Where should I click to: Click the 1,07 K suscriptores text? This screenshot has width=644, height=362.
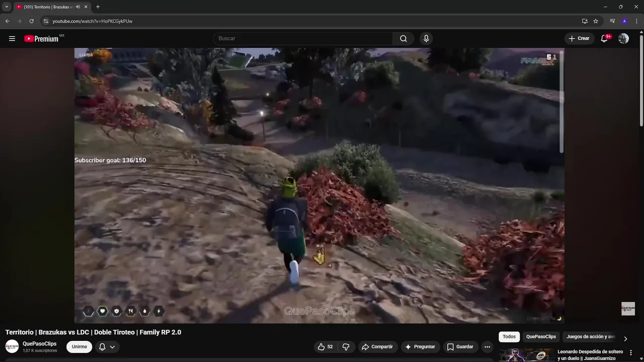[40, 350]
